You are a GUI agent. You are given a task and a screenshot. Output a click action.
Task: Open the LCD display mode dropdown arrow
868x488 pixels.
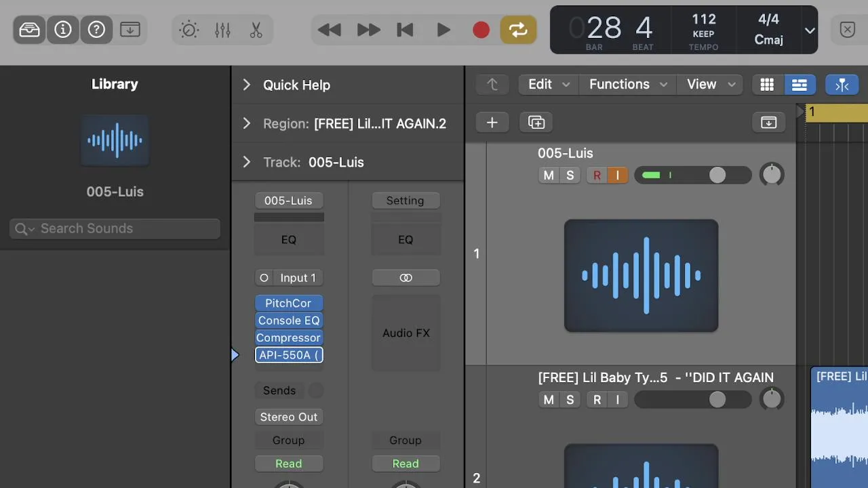(810, 30)
